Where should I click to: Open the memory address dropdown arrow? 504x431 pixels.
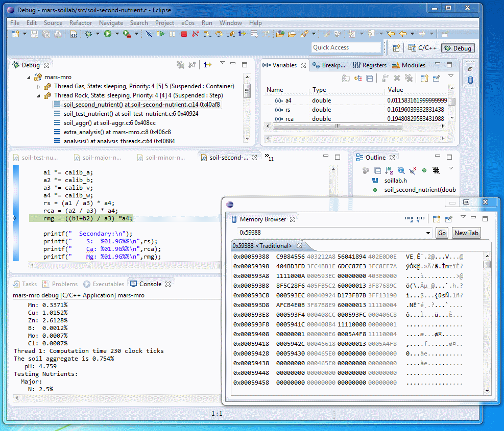click(428, 233)
